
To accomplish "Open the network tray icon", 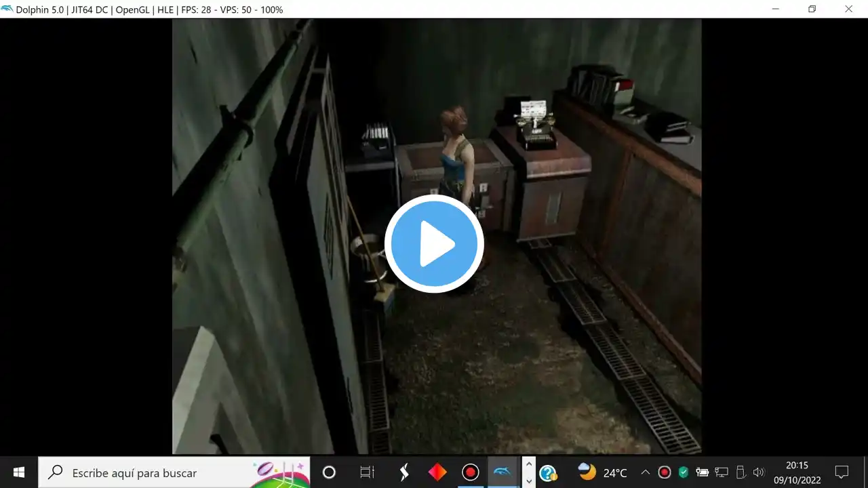I will [x=722, y=472].
